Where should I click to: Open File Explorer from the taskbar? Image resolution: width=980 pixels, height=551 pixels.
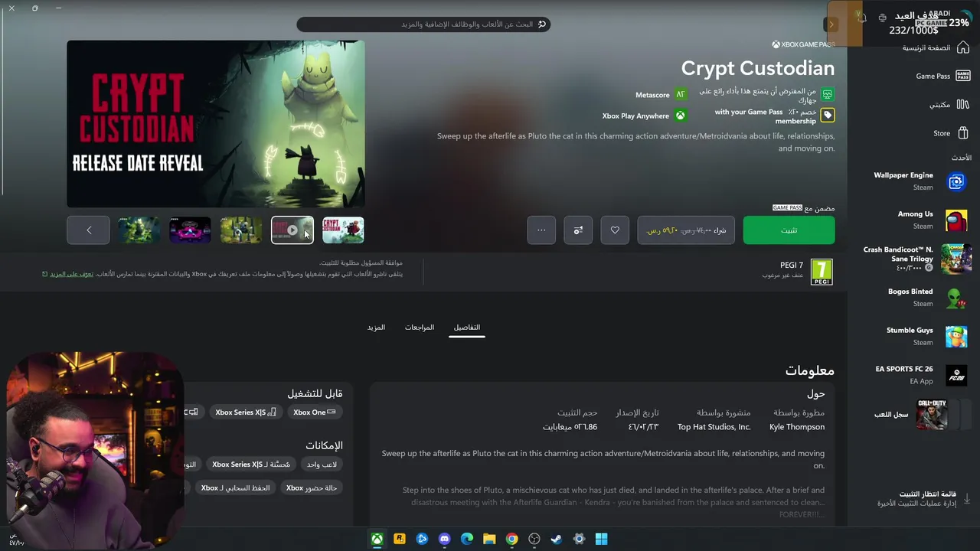489,539
